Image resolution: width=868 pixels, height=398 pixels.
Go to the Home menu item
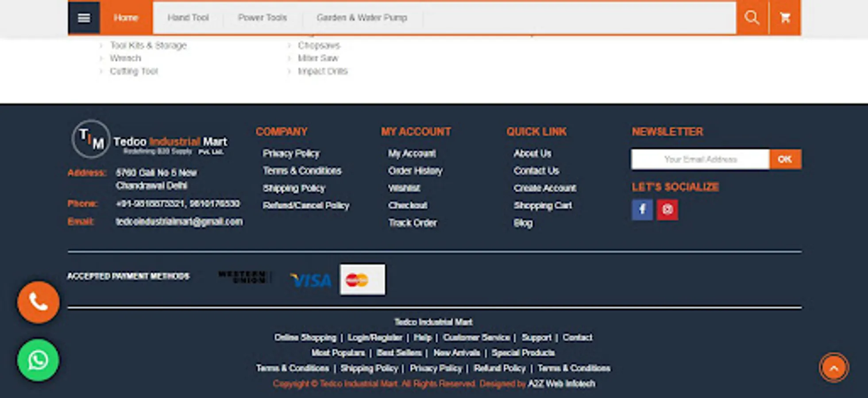(x=126, y=18)
